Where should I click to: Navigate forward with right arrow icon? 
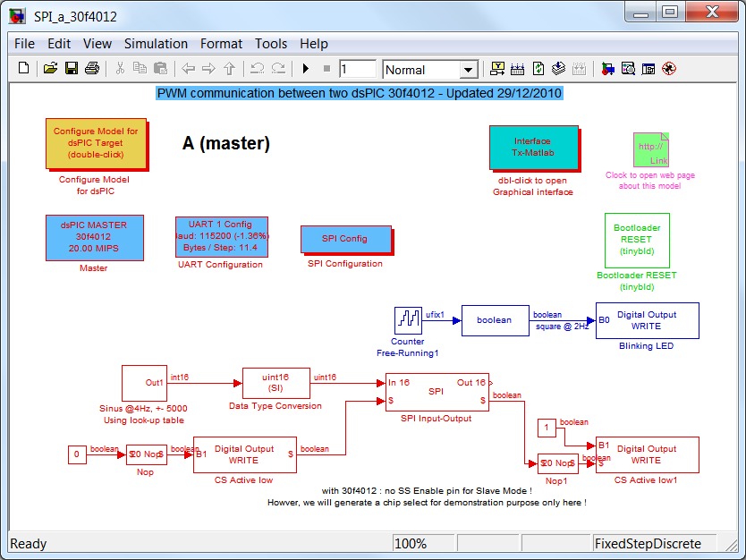(208, 69)
